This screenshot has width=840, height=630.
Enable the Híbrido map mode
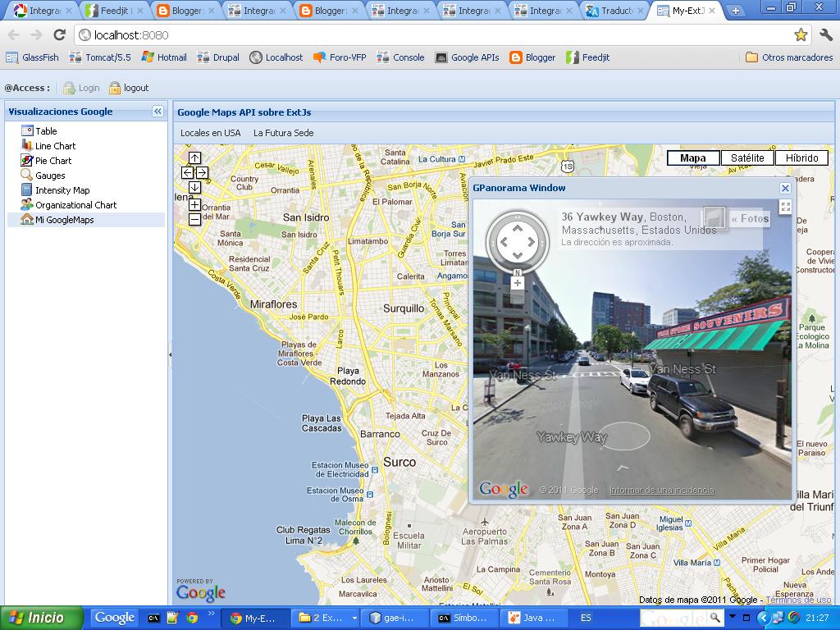(x=801, y=157)
